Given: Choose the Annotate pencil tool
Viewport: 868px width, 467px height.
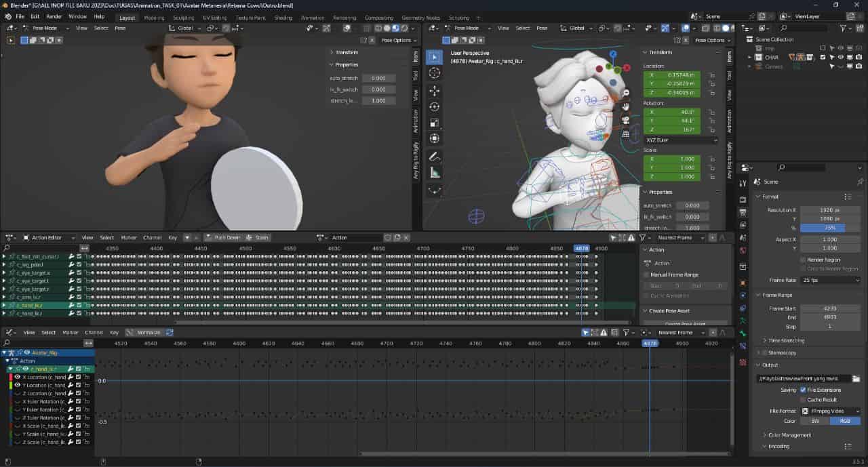Looking at the screenshot, I should [435, 156].
